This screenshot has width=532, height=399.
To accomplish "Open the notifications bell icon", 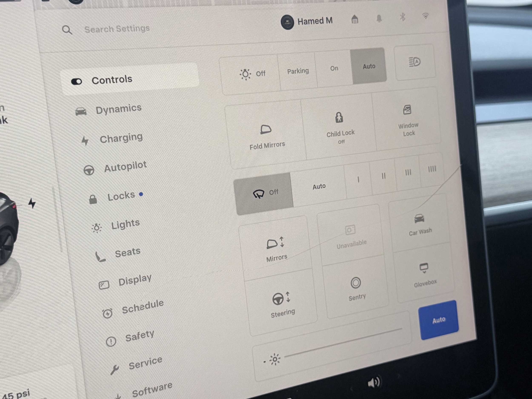I will pyautogui.click(x=379, y=18).
